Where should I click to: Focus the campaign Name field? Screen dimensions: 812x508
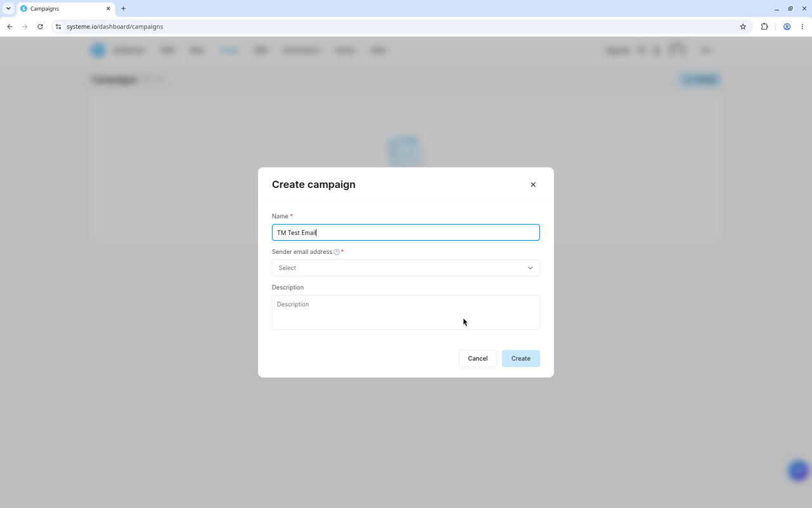[406, 232]
